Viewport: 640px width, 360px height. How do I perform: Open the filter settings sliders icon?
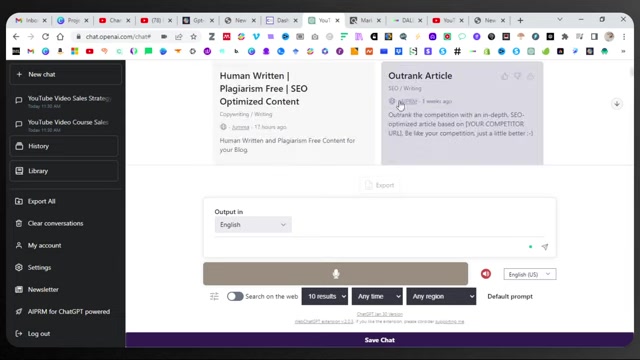tap(214, 296)
